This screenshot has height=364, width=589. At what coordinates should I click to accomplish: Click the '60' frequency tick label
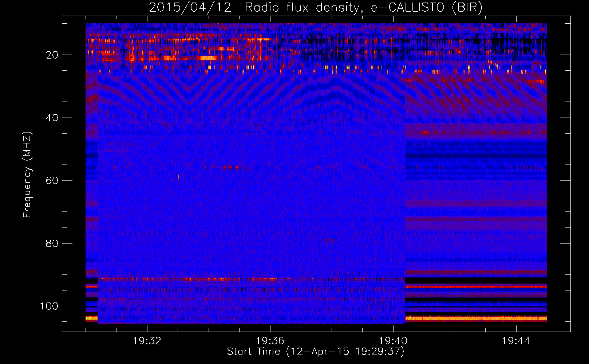coord(52,181)
